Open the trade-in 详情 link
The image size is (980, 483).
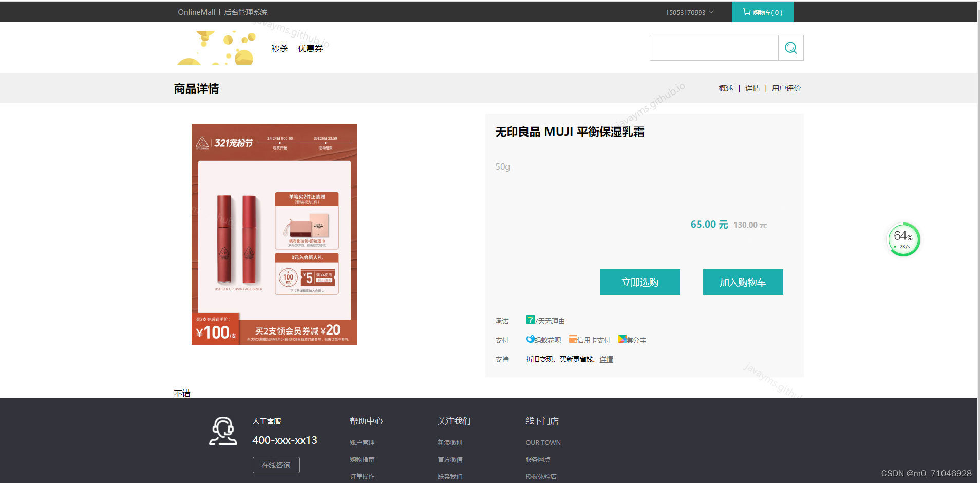pos(606,359)
